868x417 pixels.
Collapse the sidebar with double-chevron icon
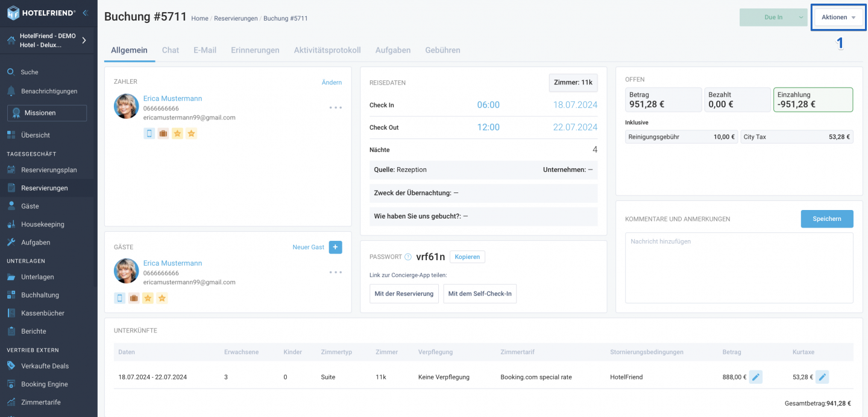85,13
